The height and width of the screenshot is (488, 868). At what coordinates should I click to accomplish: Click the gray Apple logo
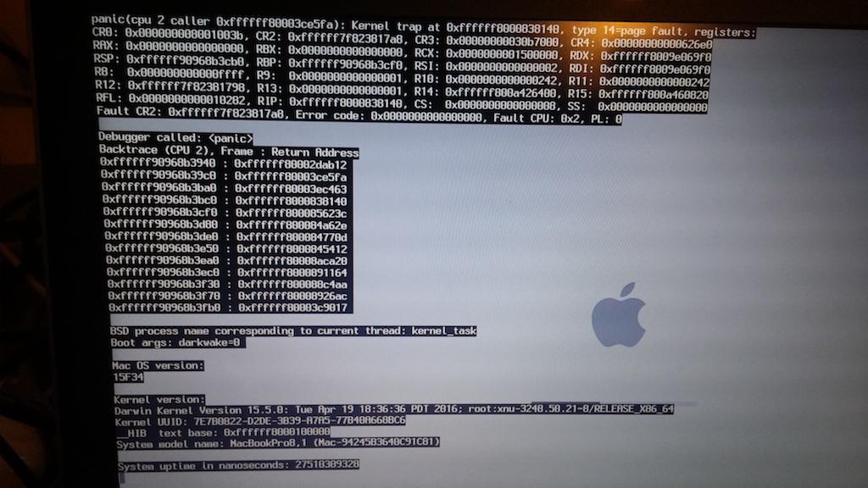[618, 315]
